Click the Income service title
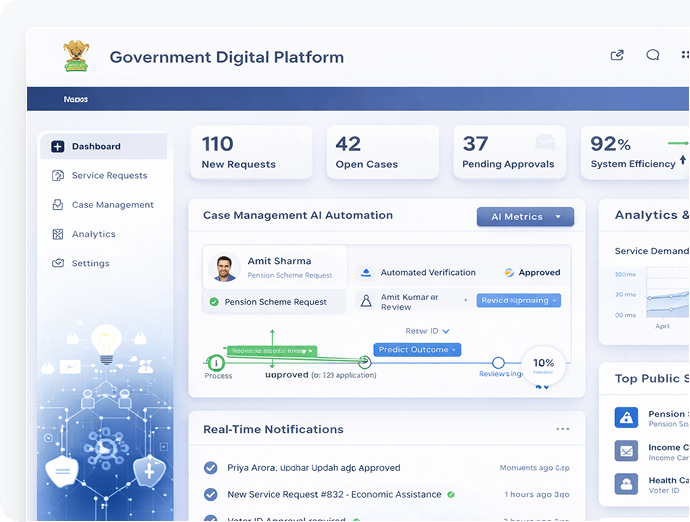This screenshot has height=522, width=690. (x=668, y=447)
